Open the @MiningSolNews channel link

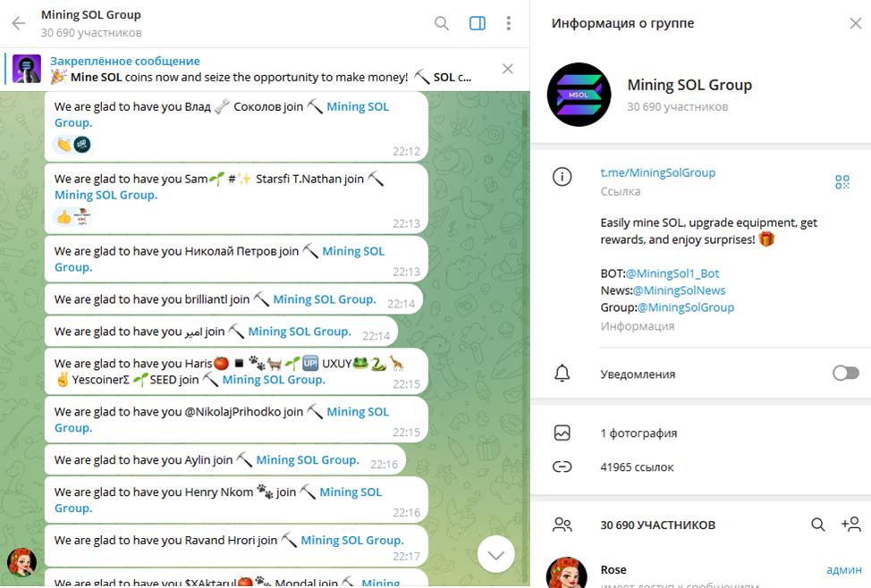point(679,290)
